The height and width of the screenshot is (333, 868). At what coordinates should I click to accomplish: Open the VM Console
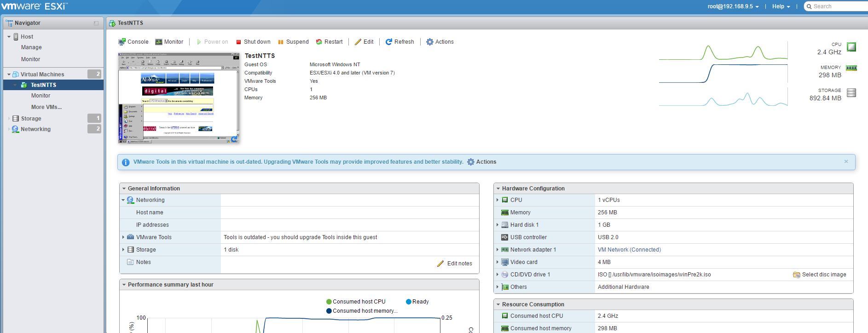coord(133,42)
